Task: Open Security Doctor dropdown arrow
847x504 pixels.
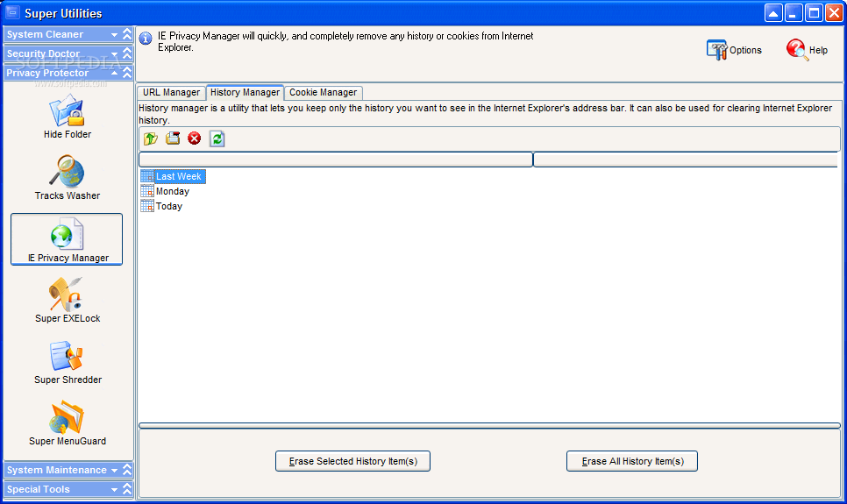Action: click(115, 54)
